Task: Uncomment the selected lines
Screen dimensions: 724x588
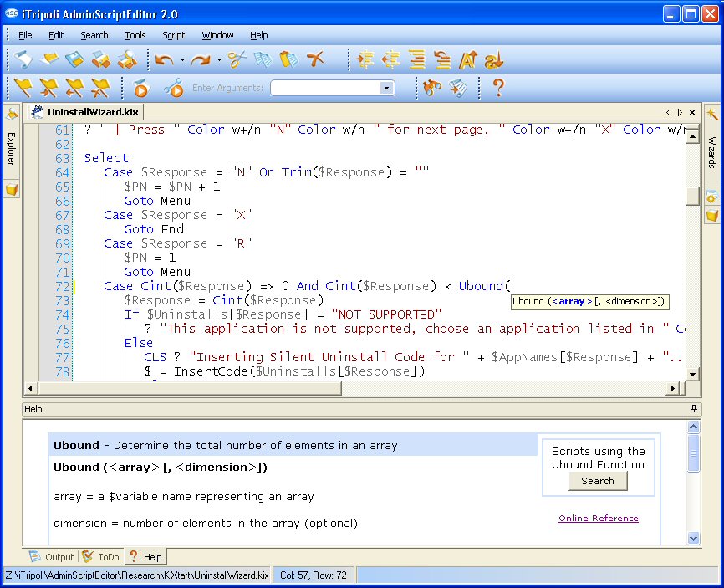Action: (442, 59)
